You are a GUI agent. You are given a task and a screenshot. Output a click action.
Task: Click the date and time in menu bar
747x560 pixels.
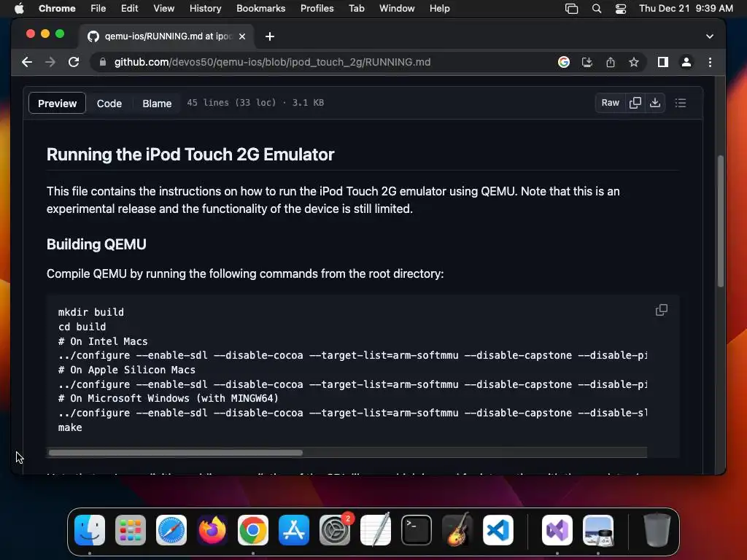pos(686,9)
